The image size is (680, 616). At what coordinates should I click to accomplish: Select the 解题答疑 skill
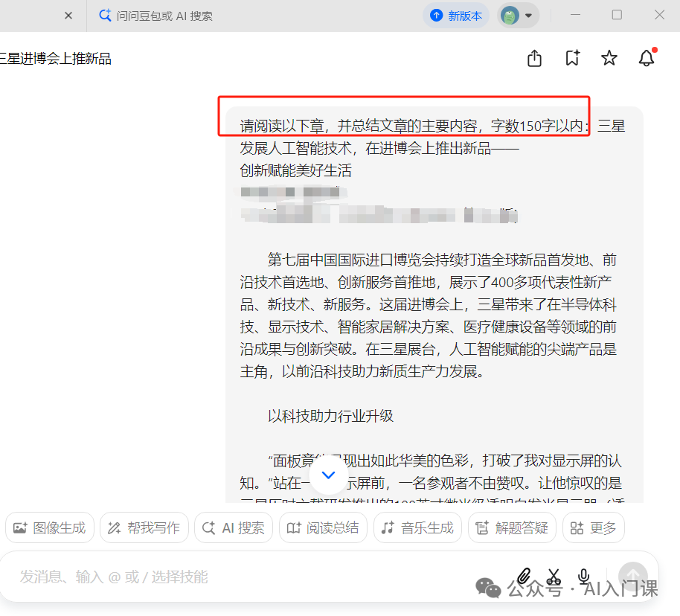512,528
